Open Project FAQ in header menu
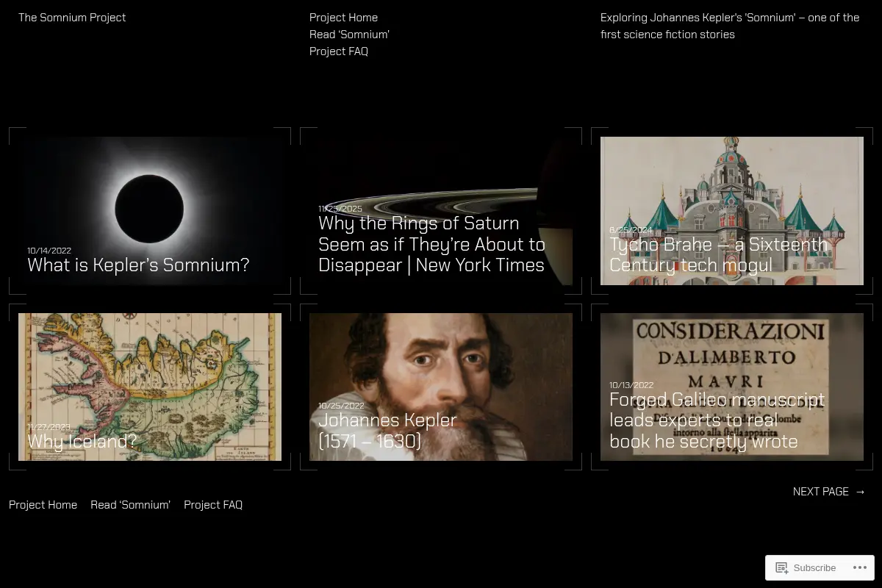The image size is (882, 588). point(339,51)
